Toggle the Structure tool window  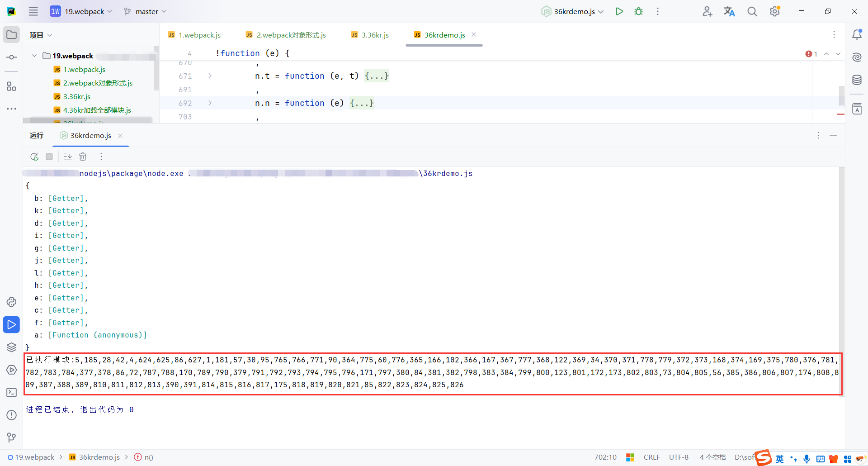click(x=11, y=86)
